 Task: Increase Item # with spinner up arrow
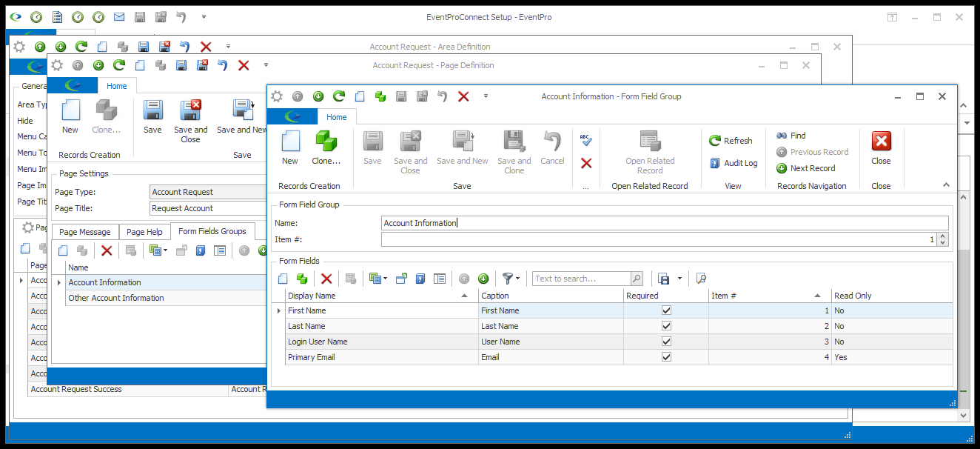tap(942, 236)
